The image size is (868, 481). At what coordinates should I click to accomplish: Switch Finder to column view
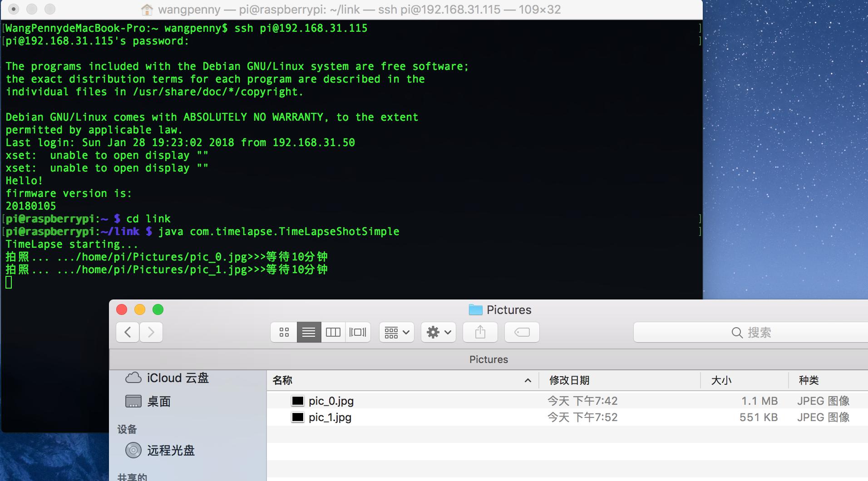click(333, 333)
